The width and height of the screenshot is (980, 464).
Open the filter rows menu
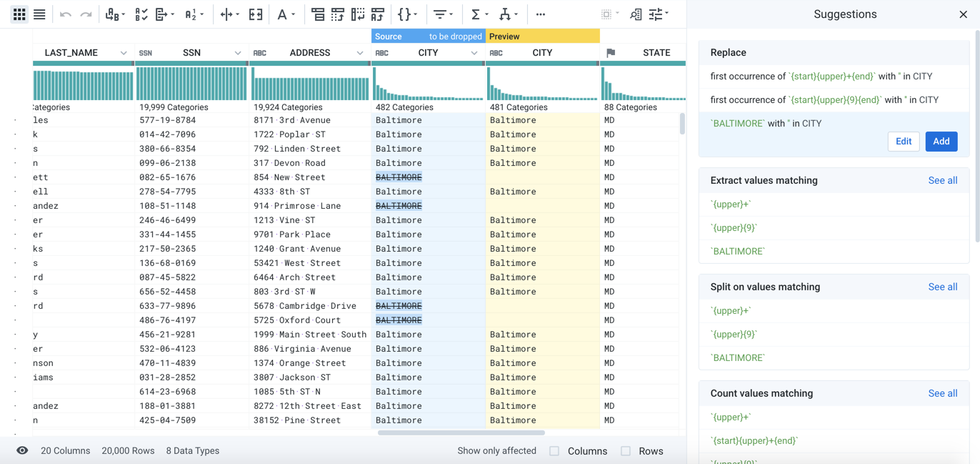click(443, 14)
